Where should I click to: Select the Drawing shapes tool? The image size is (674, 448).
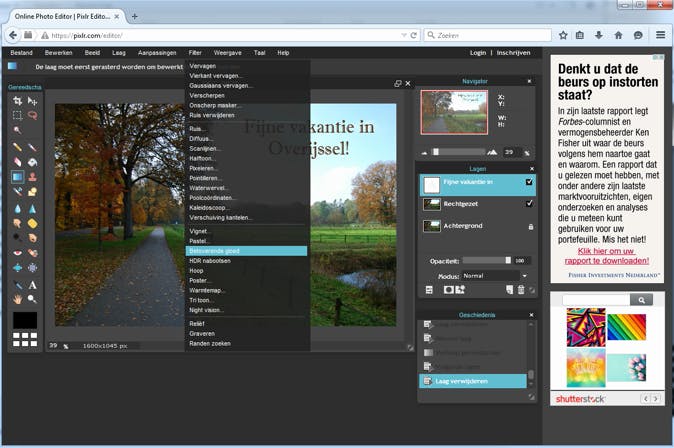32,191
